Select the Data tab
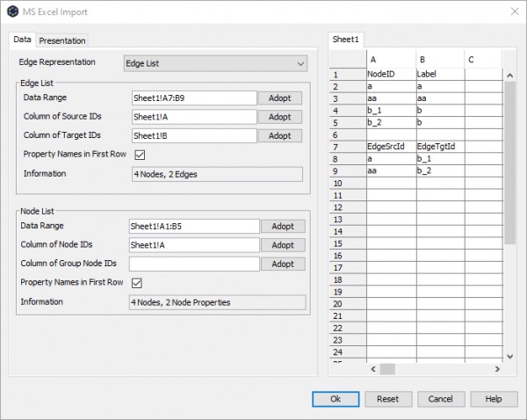The width and height of the screenshot is (527, 420). click(x=22, y=40)
